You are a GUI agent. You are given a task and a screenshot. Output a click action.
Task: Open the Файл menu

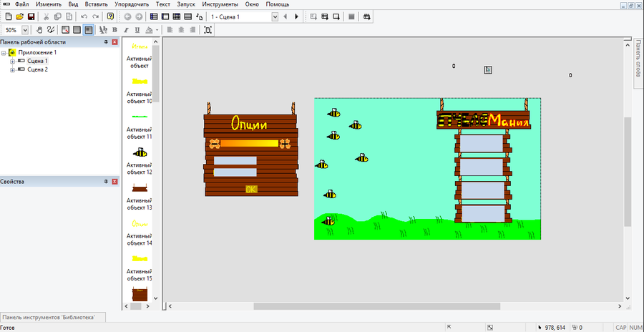(x=21, y=4)
